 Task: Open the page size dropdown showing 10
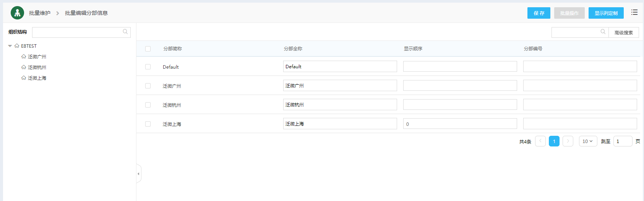(x=587, y=141)
